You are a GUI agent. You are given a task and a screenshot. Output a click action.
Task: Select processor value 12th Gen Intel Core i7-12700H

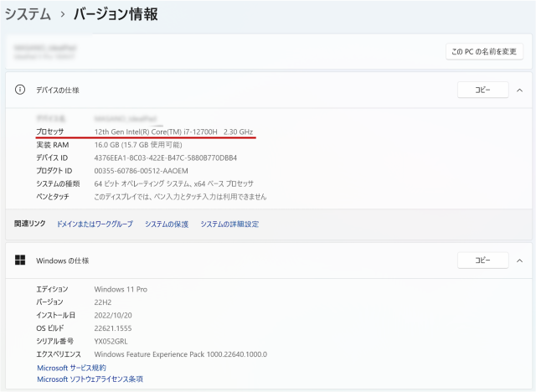pos(173,132)
